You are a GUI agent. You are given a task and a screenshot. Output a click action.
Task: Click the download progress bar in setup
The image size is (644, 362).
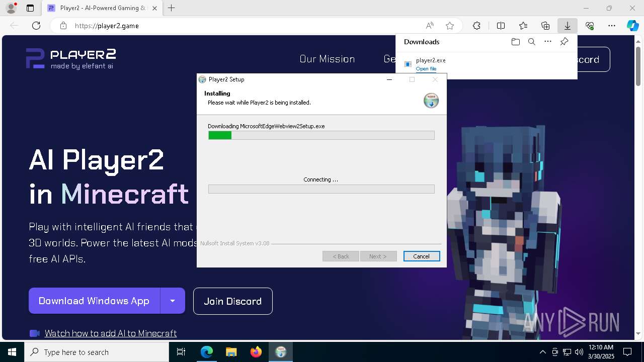pyautogui.click(x=321, y=135)
